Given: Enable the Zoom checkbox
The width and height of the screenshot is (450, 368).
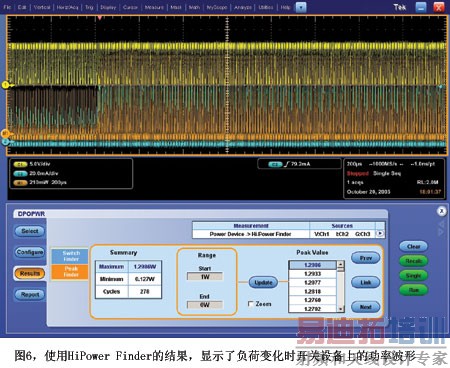Looking at the screenshot, I should [x=251, y=304].
